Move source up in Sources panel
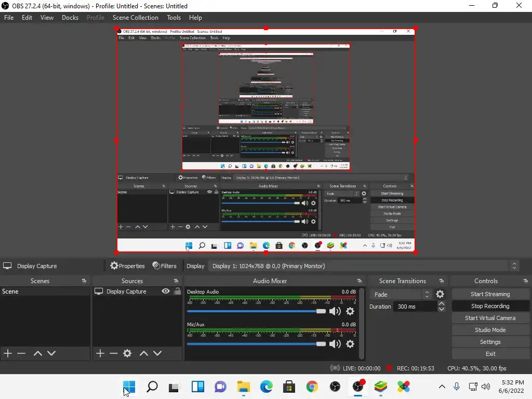 pyautogui.click(x=144, y=353)
